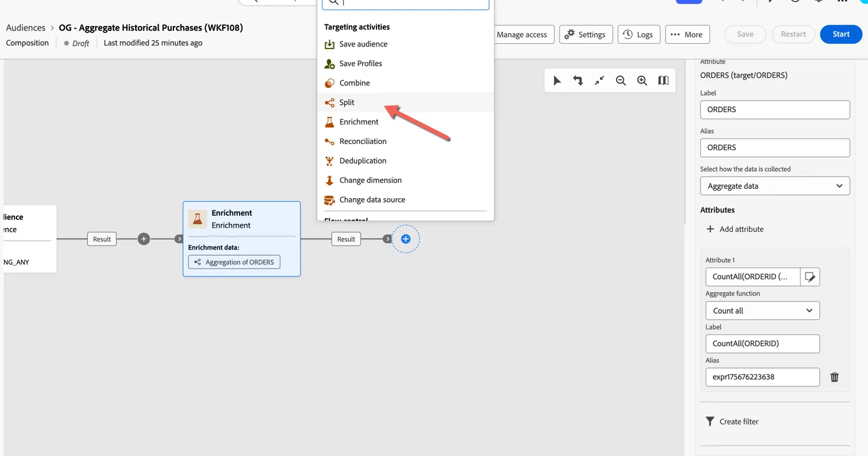Toggle the canvas minimap icon
Image resolution: width=868 pixels, height=456 pixels.
pos(663,81)
